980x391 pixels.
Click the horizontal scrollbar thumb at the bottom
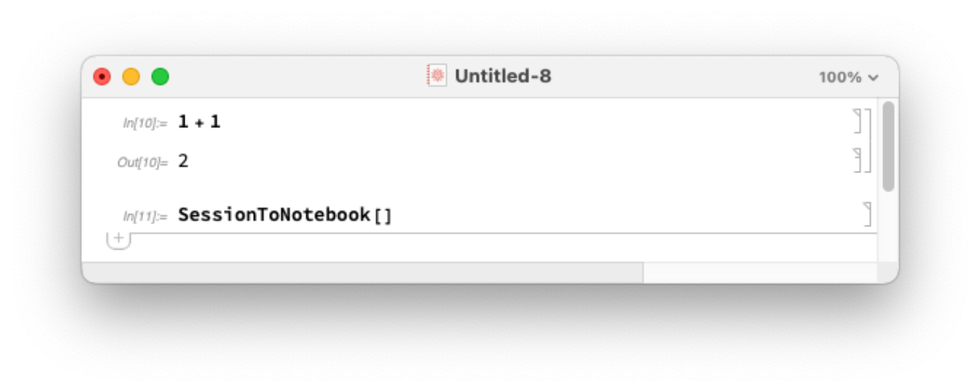(x=362, y=272)
